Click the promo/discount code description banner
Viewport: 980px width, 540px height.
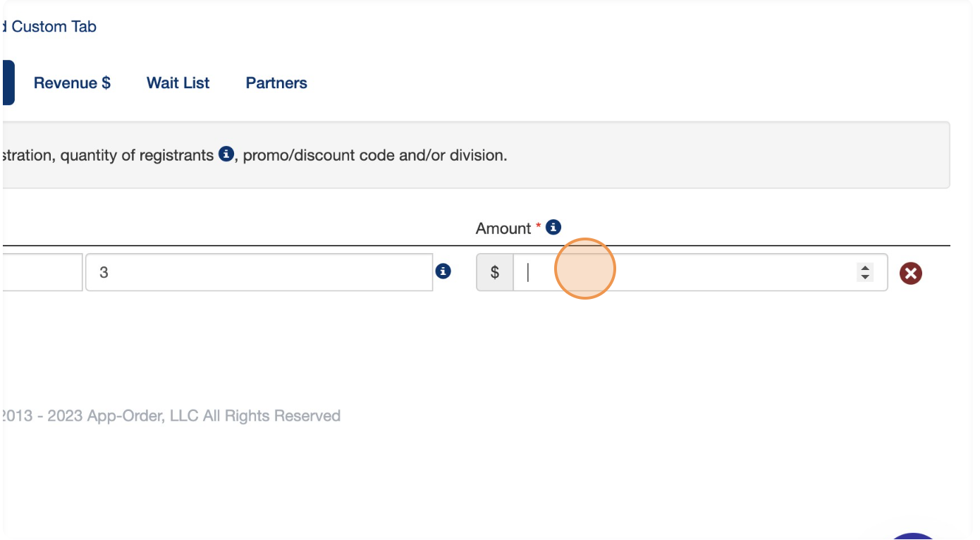click(x=476, y=155)
